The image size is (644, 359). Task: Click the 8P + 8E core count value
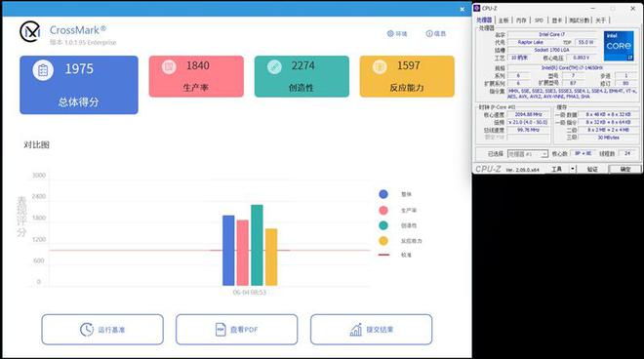tap(583, 153)
